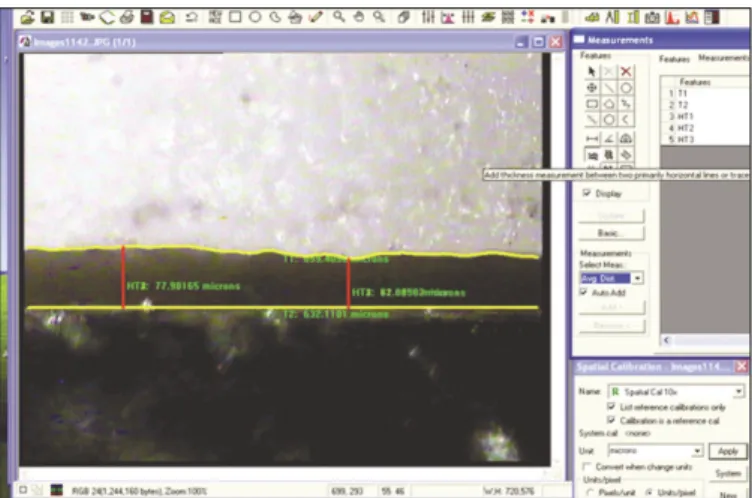The width and height of the screenshot is (752, 498).
Task: Select feature row HT1 in list
Action: (705, 117)
